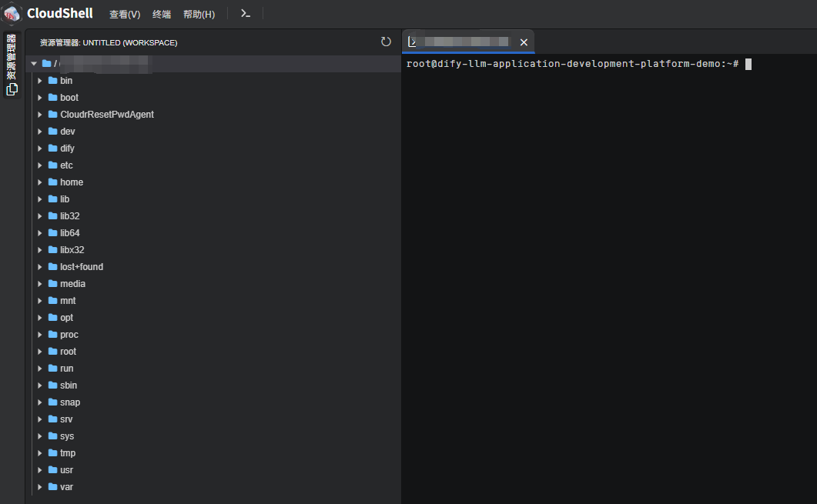Select the dev folder name
This screenshot has width=817, height=504.
pos(68,132)
